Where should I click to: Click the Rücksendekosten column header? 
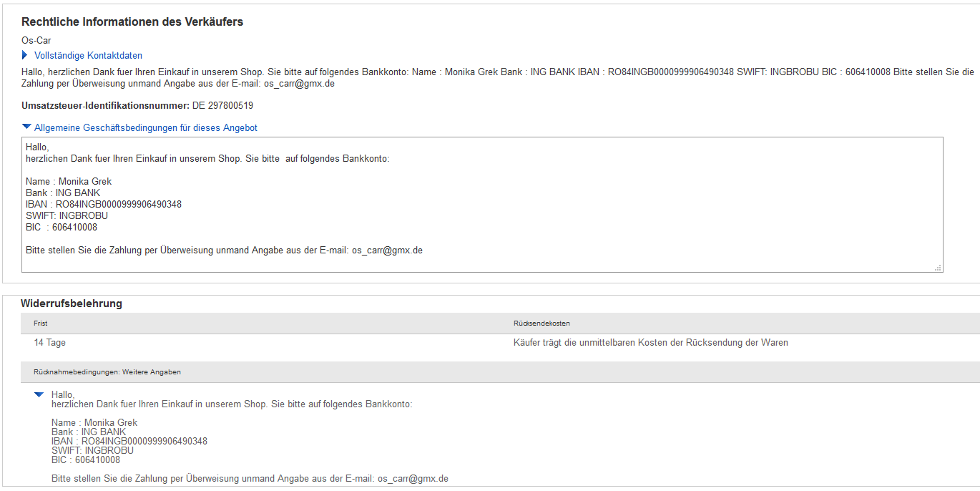[542, 324]
